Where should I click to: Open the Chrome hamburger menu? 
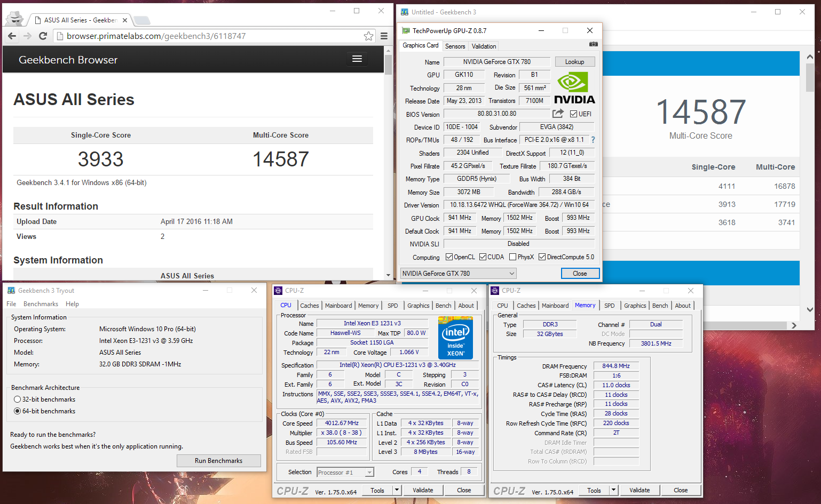(384, 36)
